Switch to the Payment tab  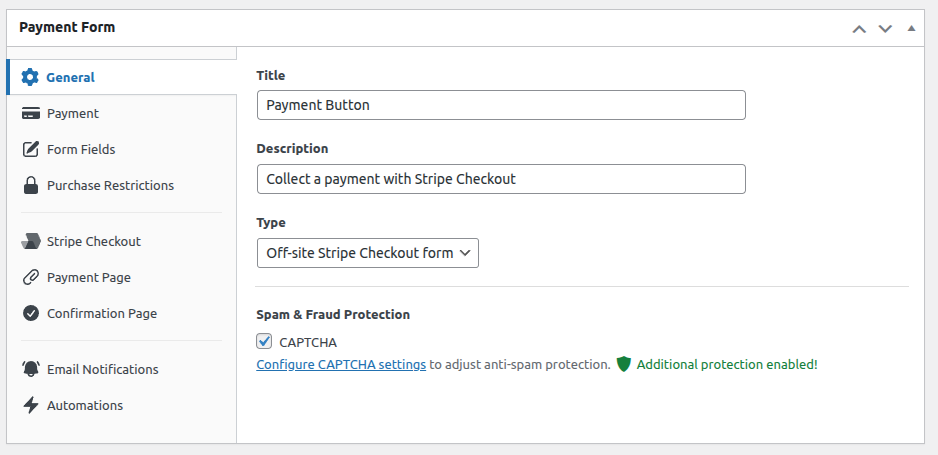122,114
